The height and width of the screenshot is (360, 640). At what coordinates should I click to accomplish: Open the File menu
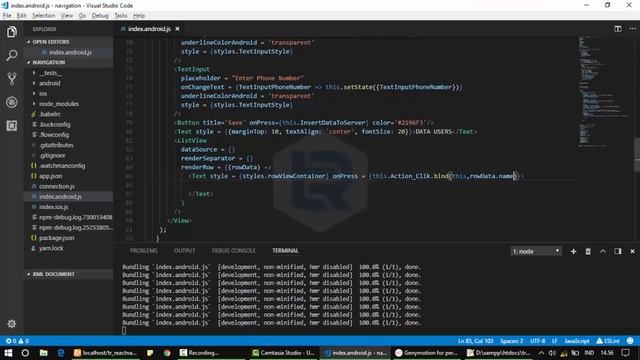[7, 16]
